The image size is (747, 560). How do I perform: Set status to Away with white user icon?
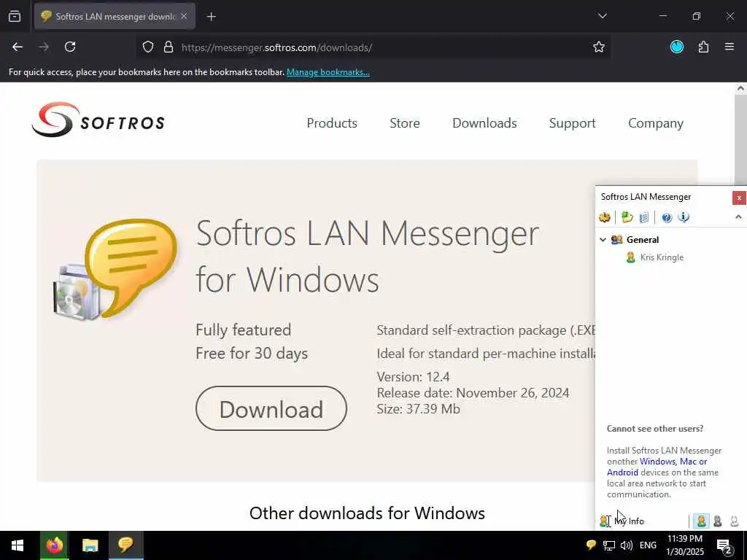(734, 521)
